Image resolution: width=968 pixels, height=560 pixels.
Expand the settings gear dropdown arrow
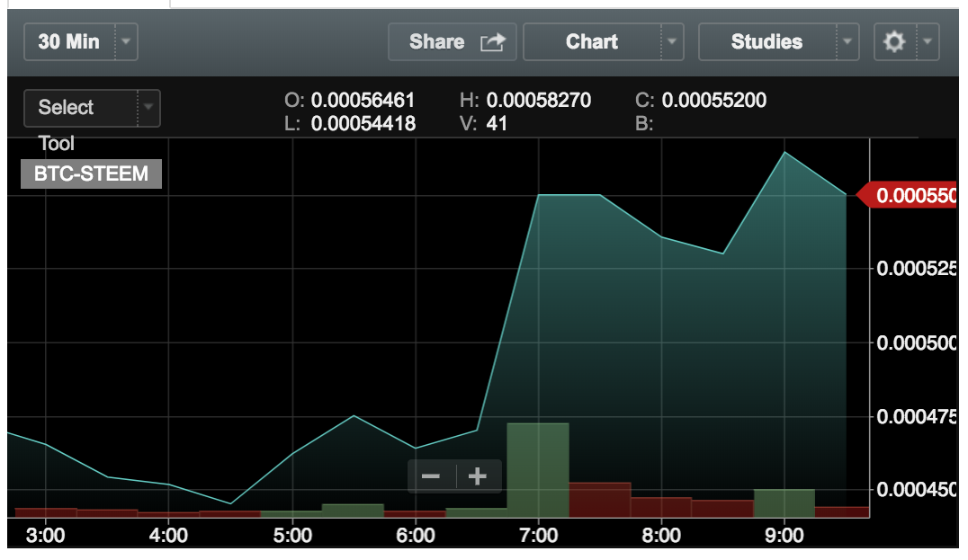(928, 42)
